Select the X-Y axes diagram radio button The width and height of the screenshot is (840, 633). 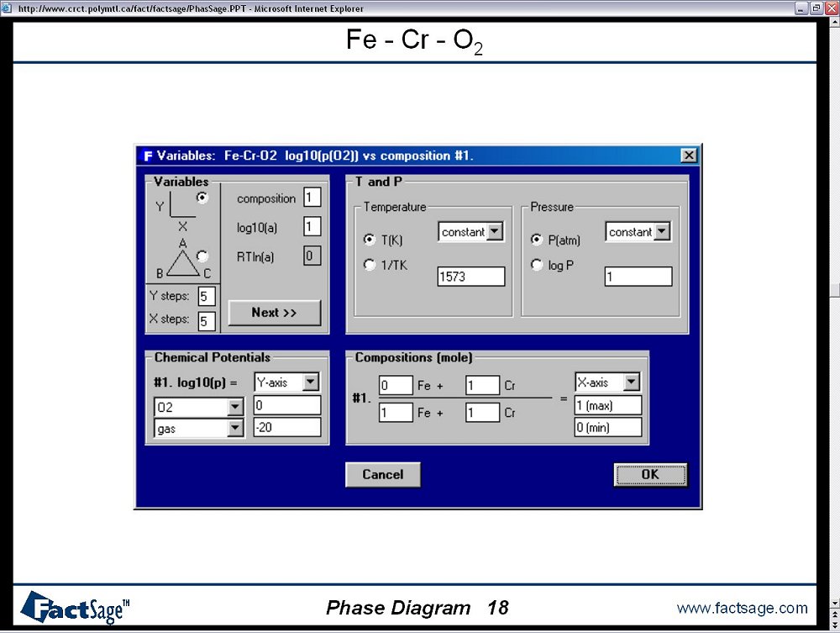click(202, 198)
